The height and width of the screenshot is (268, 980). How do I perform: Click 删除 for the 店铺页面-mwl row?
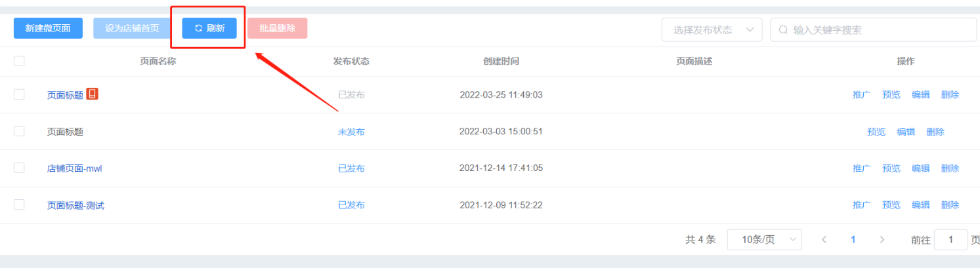click(x=950, y=168)
